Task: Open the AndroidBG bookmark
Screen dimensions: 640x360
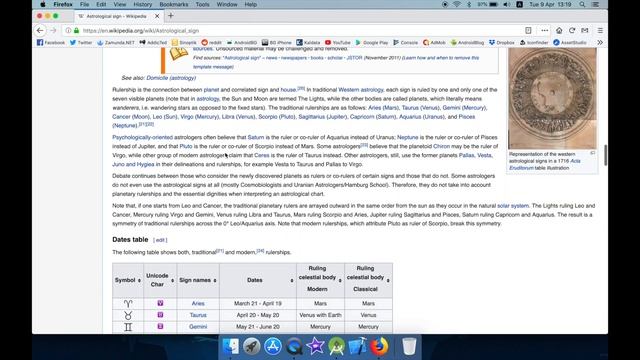Action: (242, 42)
